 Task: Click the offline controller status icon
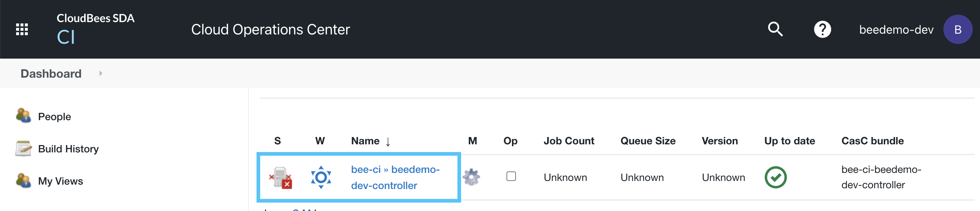pos(280,178)
